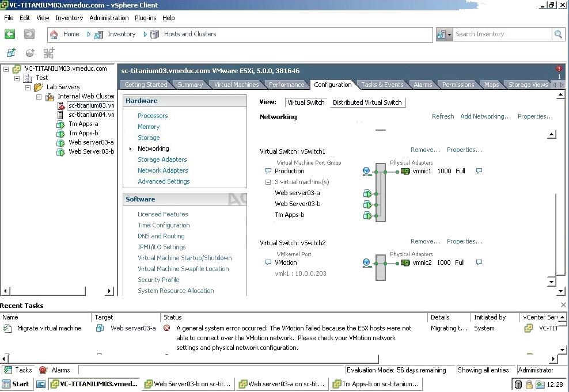The image size is (569, 392).
Task: Collapse the Internal Web Cluster node
Action: coord(39,97)
